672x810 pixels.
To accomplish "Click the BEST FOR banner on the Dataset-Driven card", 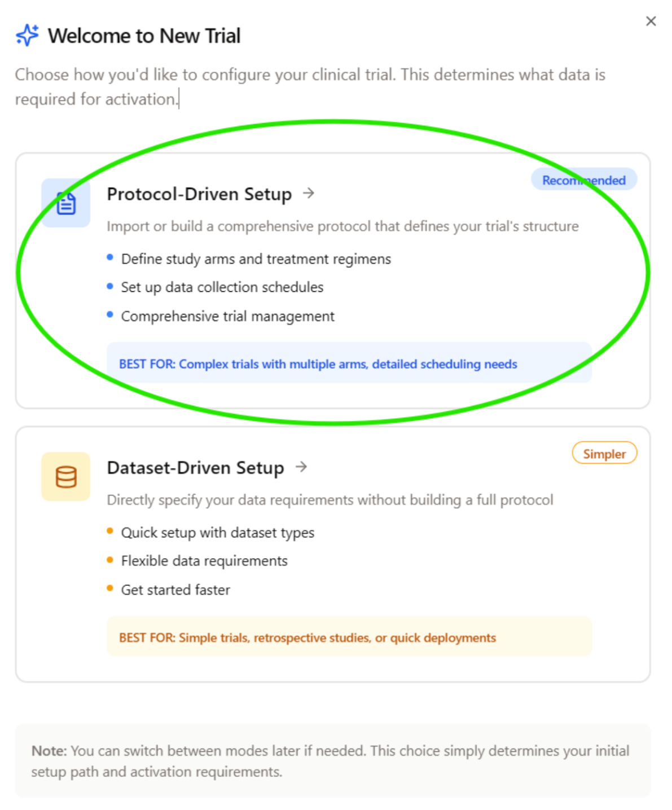I will point(348,637).
